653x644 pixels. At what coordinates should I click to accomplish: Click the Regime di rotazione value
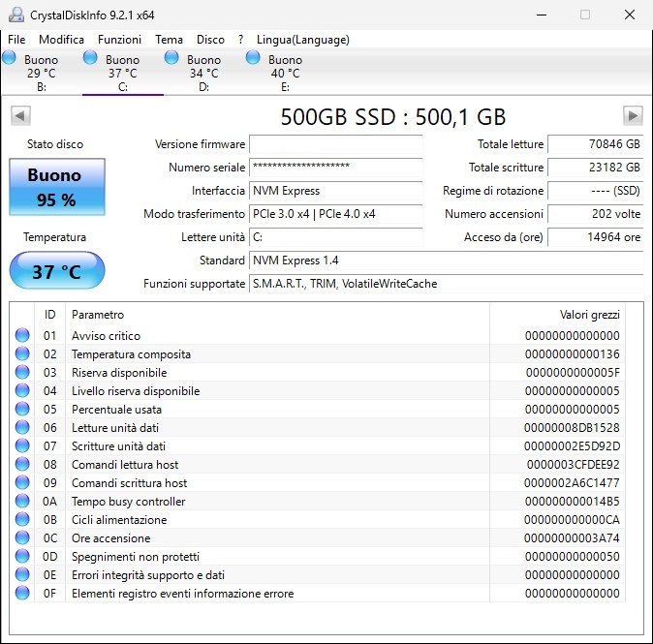point(596,191)
